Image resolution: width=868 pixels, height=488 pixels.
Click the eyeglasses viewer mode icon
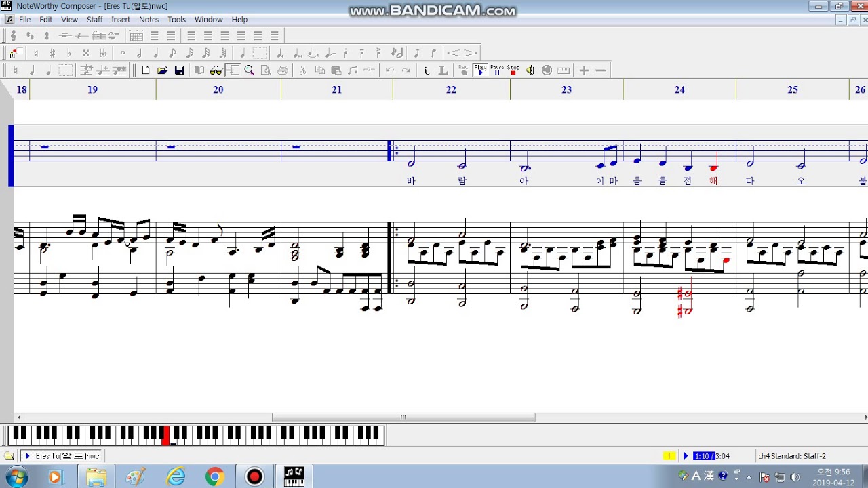click(x=216, y=70)
